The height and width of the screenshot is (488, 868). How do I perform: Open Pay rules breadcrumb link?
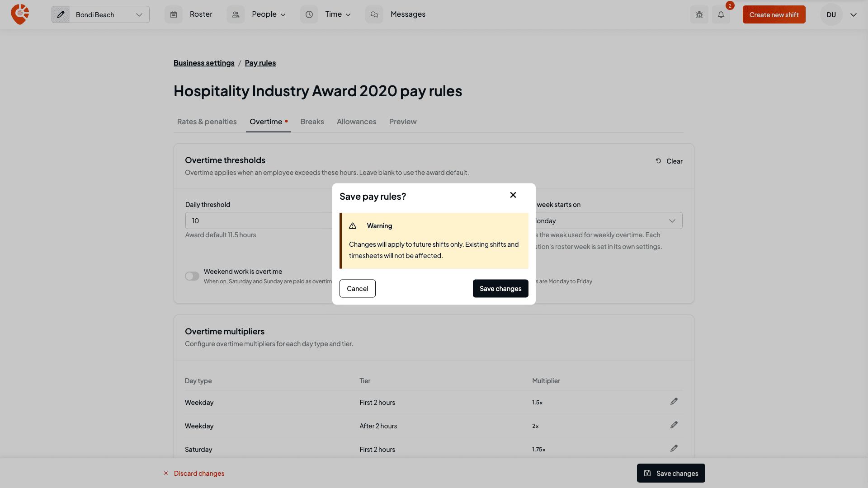[260, 63]
